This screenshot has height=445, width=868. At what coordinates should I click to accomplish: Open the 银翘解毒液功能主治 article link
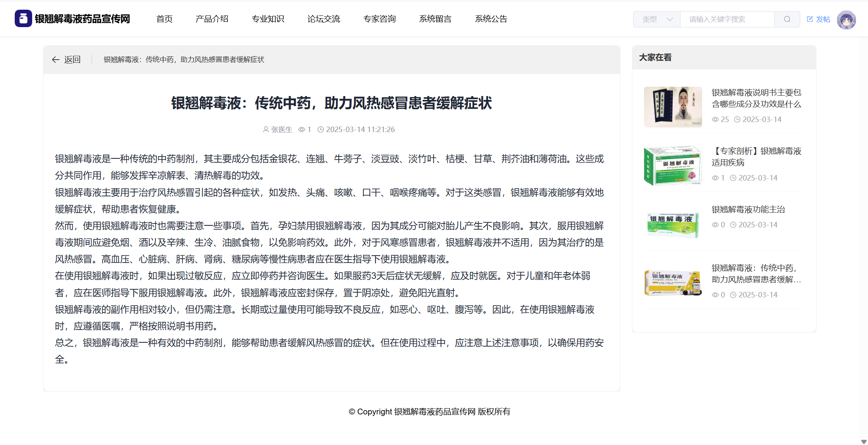(x=748, y=210)
